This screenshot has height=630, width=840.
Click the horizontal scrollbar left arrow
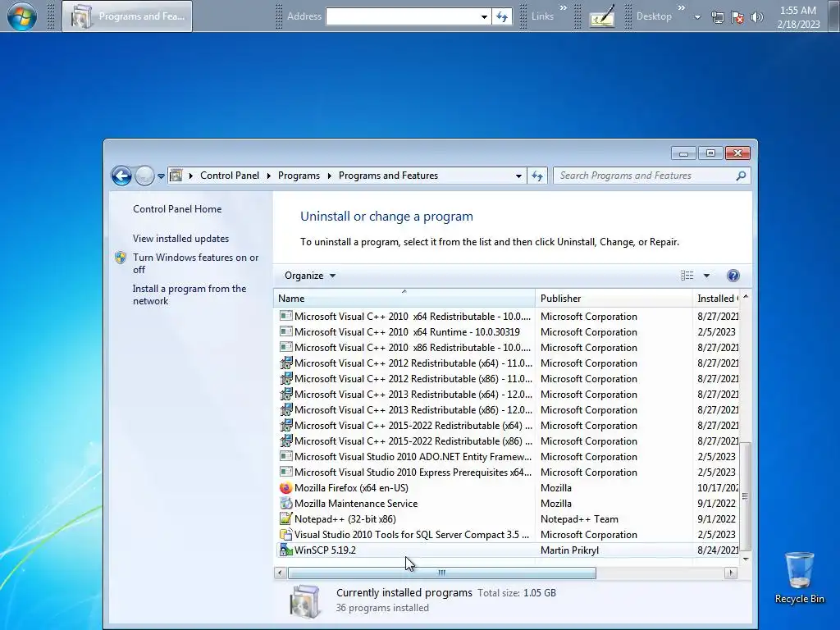click(281, 573)
